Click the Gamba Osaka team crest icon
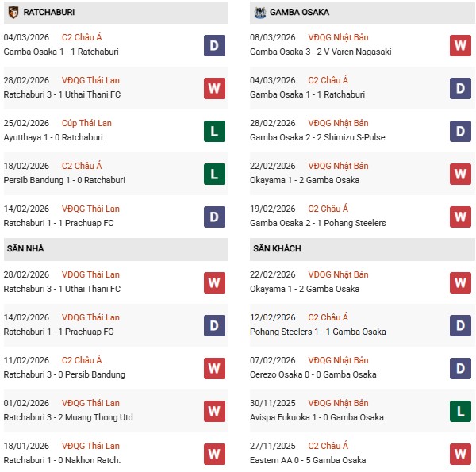This screenshot has height=472, width=476. [259, 13]
